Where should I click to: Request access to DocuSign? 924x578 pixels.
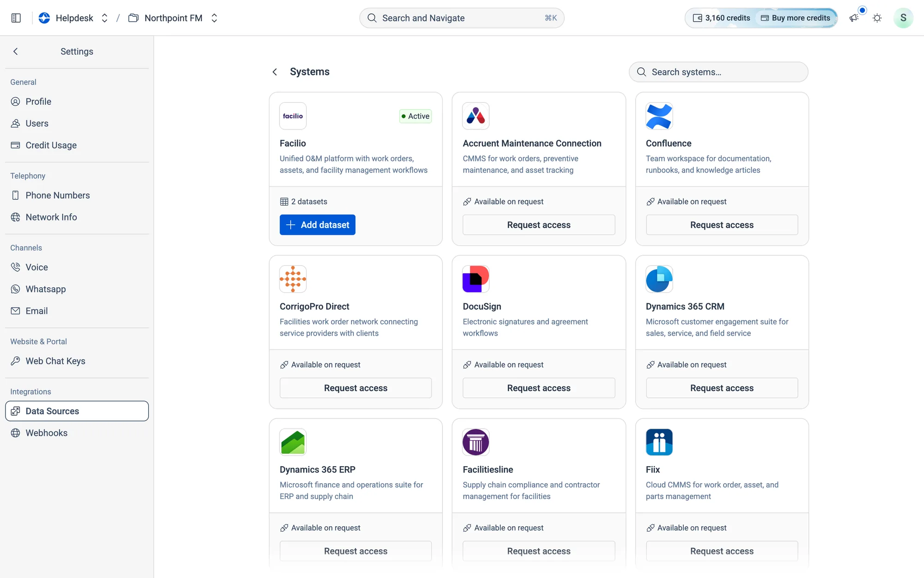pos(539,388)
